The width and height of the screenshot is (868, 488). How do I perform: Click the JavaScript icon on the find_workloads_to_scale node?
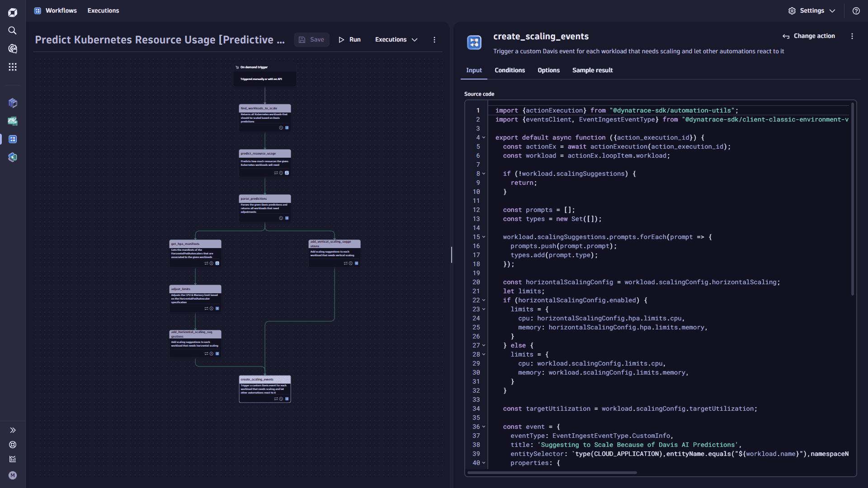[287, 128]
